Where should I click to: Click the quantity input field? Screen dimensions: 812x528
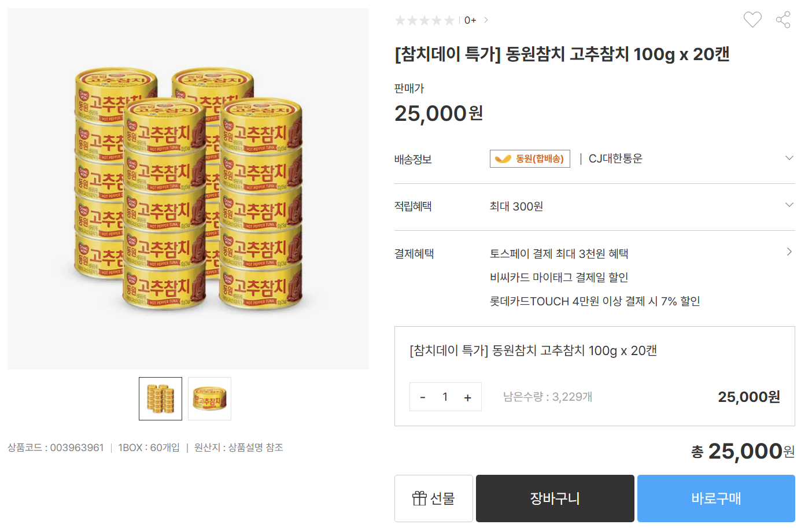(x=445, y=397)
